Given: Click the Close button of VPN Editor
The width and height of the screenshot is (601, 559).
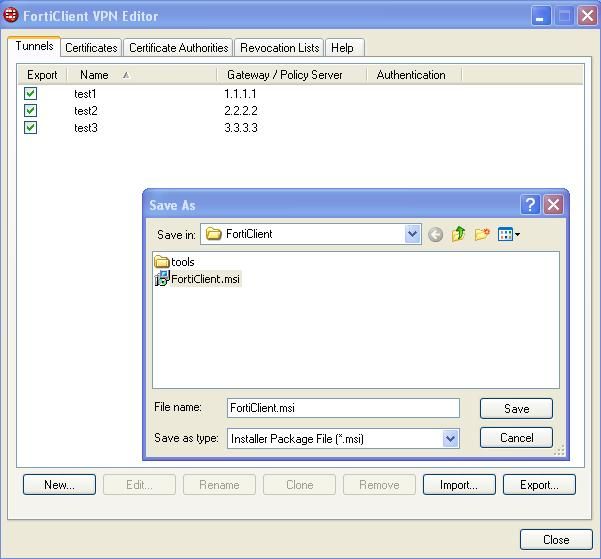Looking at the screenshot, I should tap(556, 539).
